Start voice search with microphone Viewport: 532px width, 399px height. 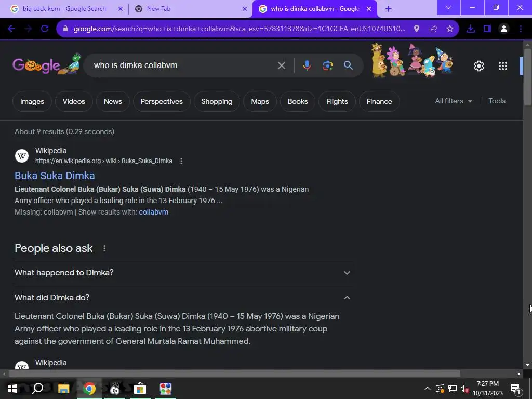coord(307,65)
